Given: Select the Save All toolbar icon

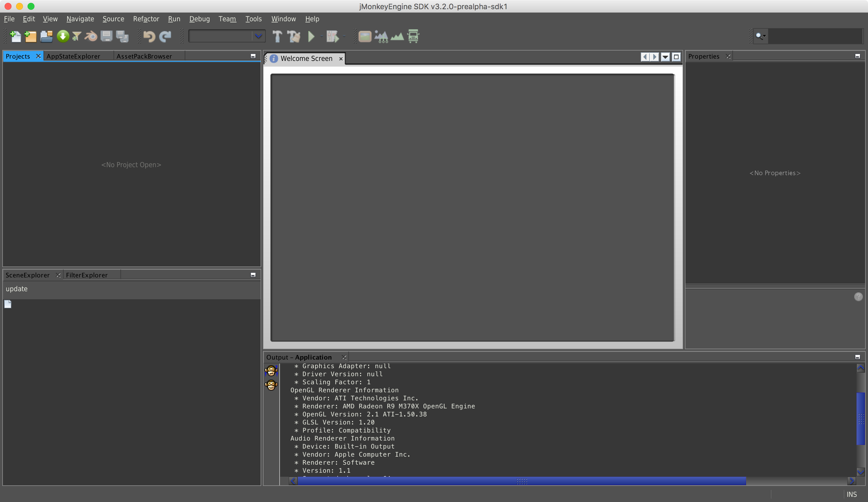Looking at the screenshot, I should [x=122, y=36].
